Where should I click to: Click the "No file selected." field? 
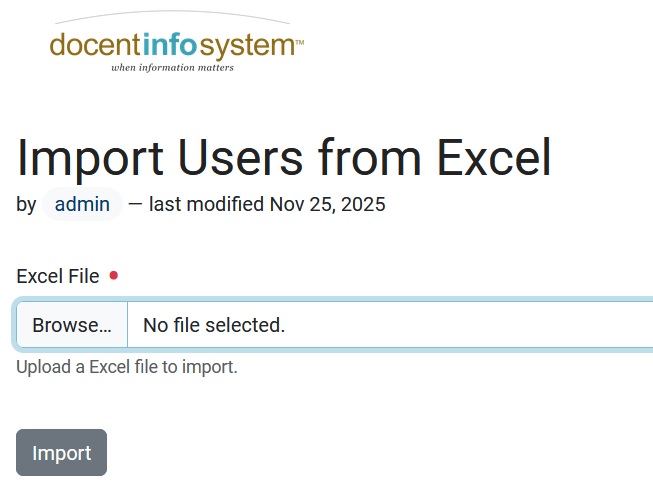pos(214,325)
